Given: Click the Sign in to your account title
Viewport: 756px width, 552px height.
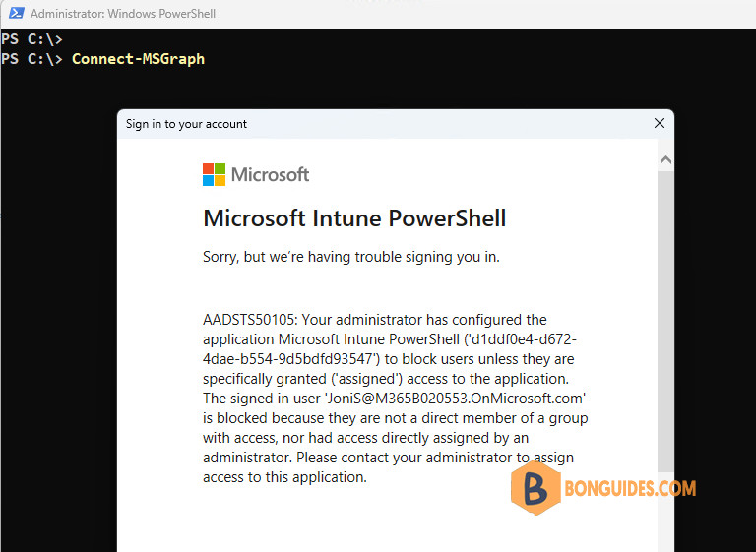Looking at the screenshot, I should click(186, 124).
